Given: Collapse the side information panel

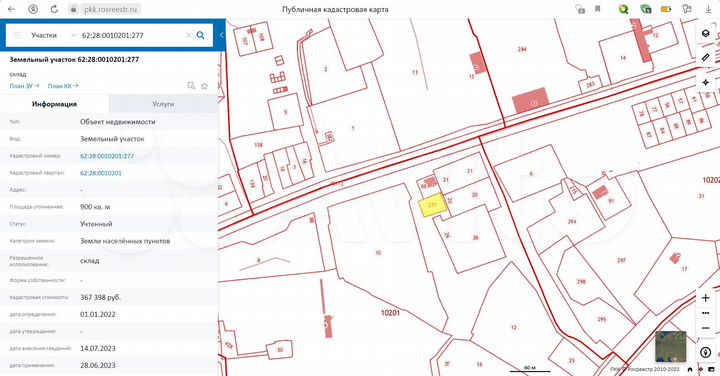Looking at the screenshot, I should [x=221, y=35].
